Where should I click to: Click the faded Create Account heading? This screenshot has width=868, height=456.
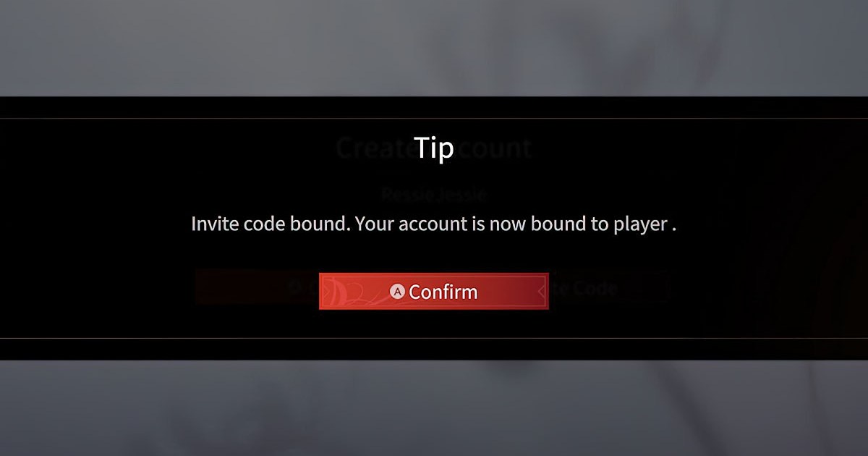(434, 148)
